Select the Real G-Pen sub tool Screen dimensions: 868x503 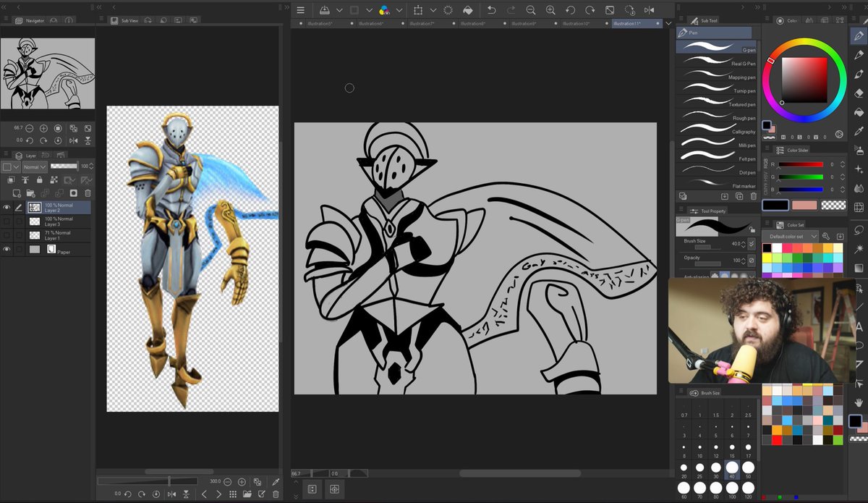716,61
